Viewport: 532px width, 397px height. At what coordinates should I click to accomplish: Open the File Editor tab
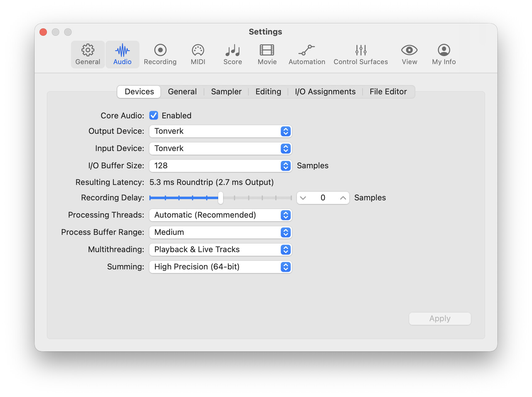(x=388, y=92)
